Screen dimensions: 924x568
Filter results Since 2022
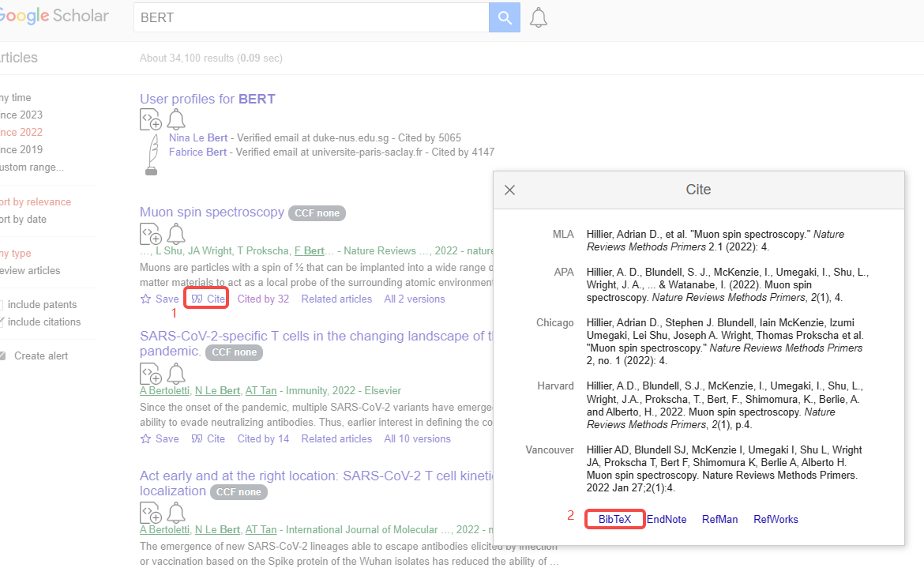click(21, 132)
